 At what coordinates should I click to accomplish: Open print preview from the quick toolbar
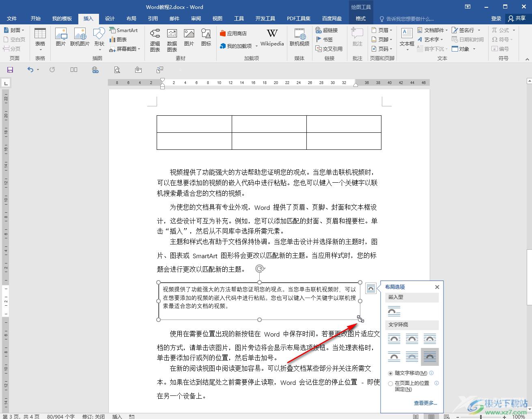[117, 70]
